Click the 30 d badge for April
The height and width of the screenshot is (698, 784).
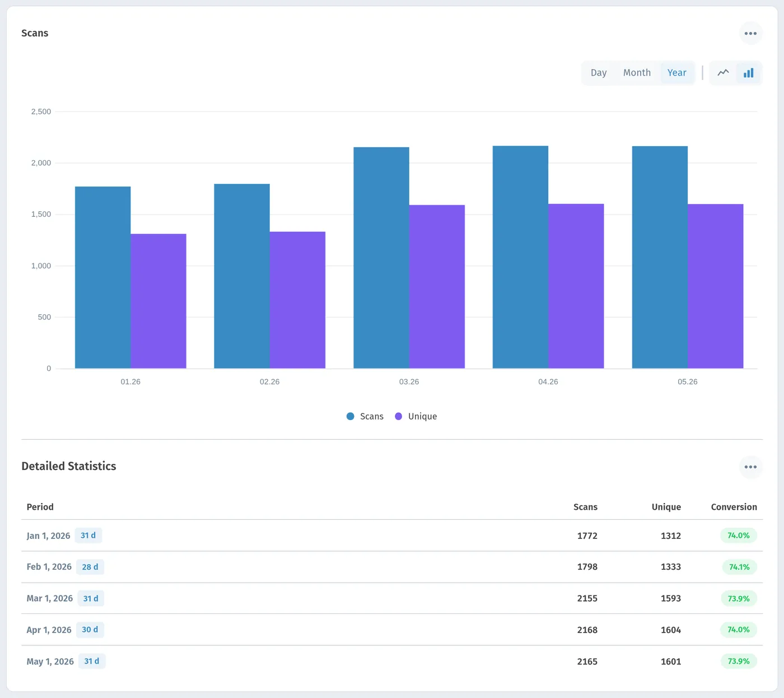(x=90, y=630)
